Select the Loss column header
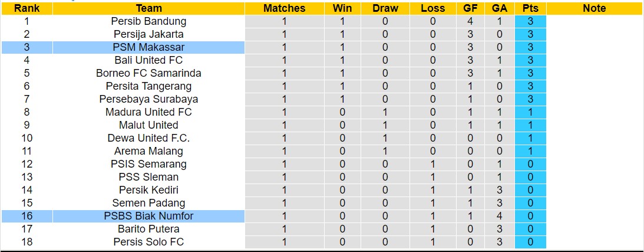644x252 pixels. click(x=433, y=8)
